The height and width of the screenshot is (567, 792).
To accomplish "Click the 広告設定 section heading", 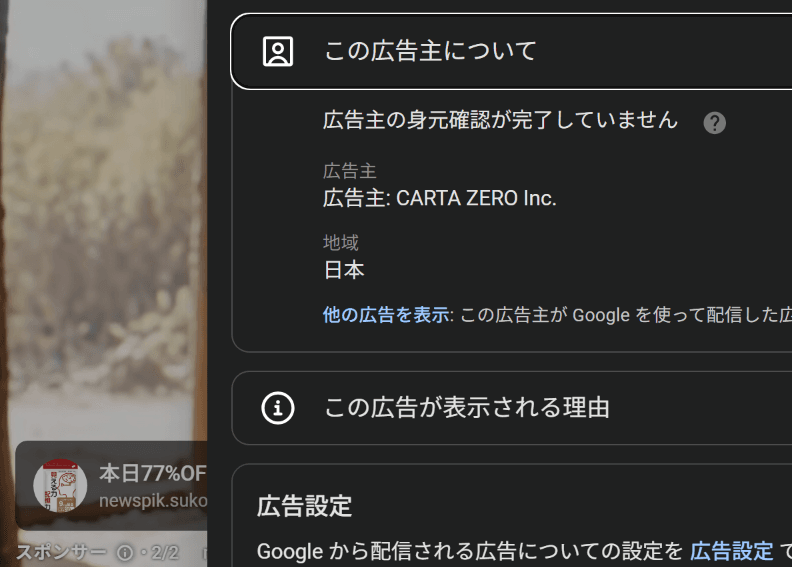I will (x=305, y=506).
